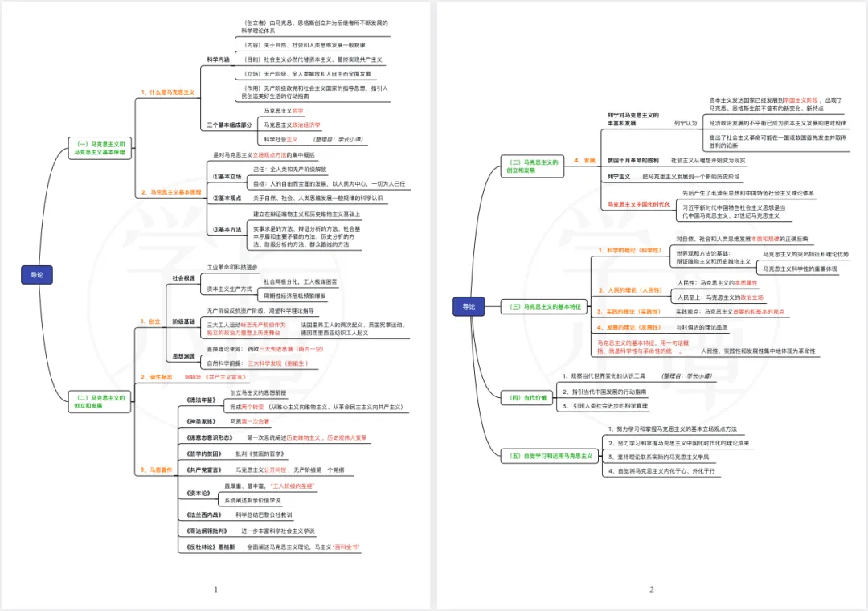Select the '己任：全人类和无产阶级解放' line
The width and height of the screenshot is (868, 611).
[x=290, y=170]
